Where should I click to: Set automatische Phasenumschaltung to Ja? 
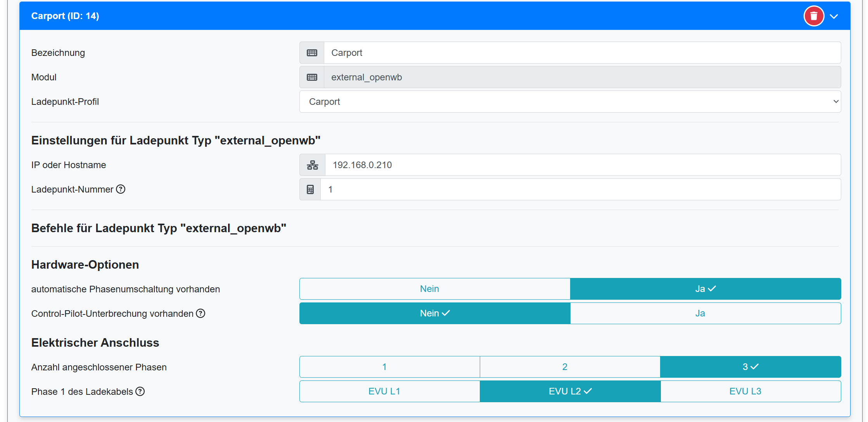[x=705, y=289]
